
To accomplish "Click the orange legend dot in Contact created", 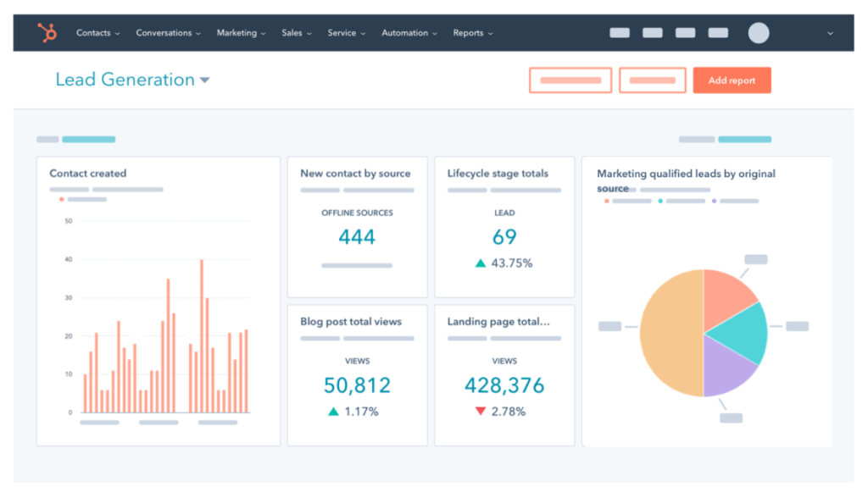I will click(62, 200).
